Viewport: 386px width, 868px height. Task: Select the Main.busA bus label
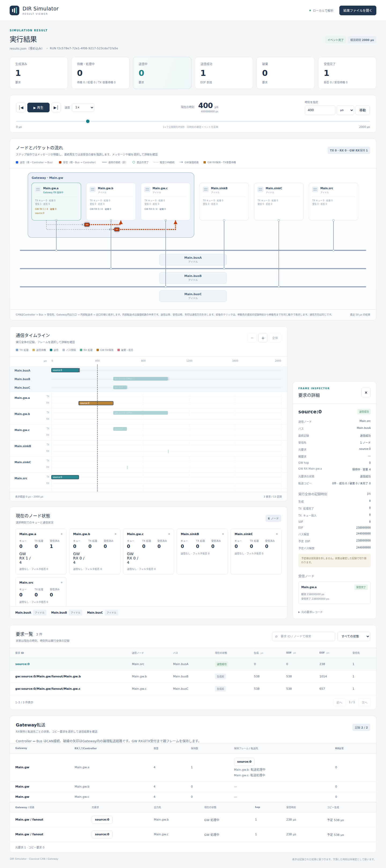click(193, 259)
